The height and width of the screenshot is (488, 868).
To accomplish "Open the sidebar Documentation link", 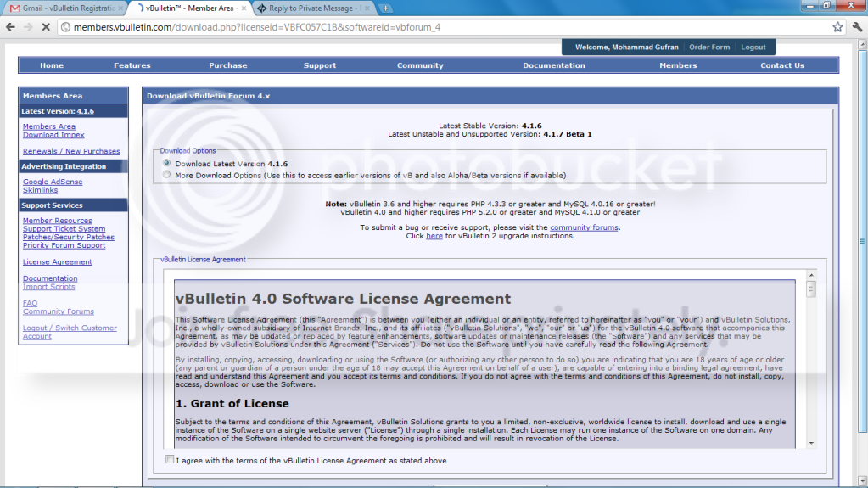I will click(50, 278).
